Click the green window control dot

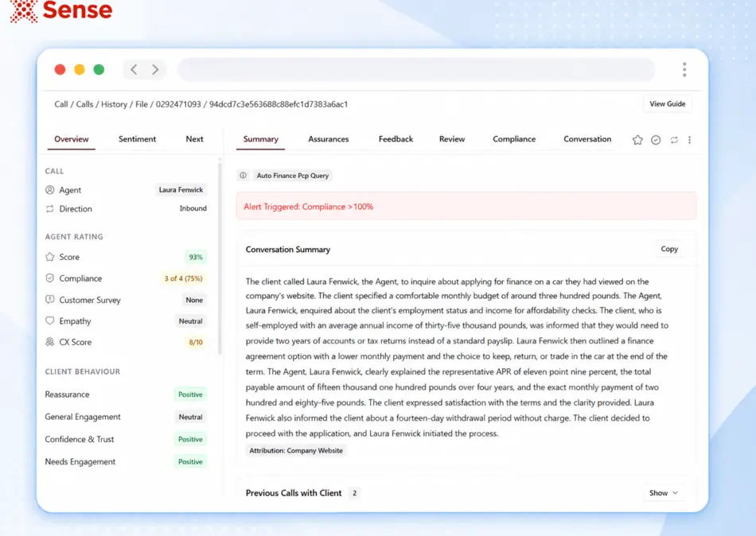(99, 69)
